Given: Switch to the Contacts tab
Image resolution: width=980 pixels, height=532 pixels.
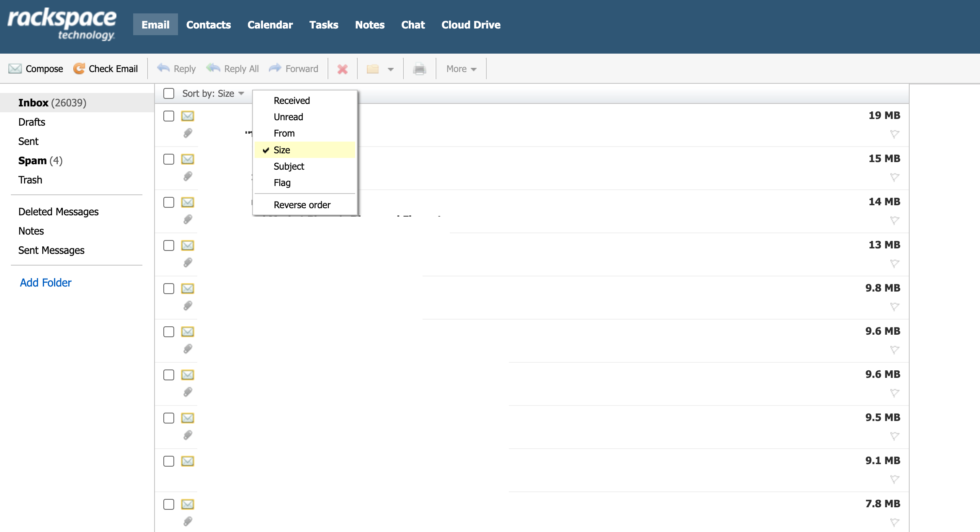Looking at the screenshot, I should (209, 25).
